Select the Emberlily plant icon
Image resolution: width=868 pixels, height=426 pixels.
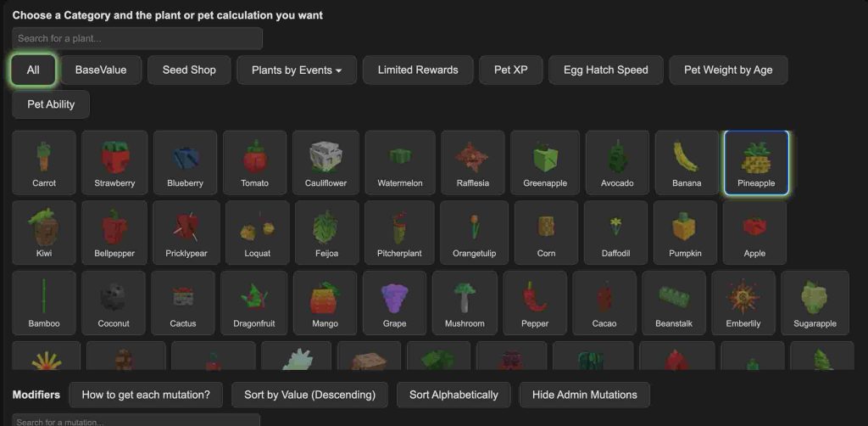tap(743, 303)
